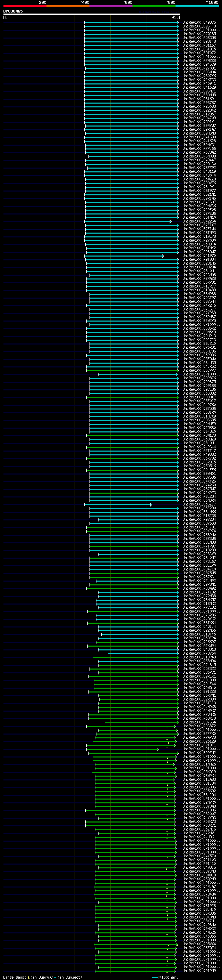Select hit label UniRef100_A2RAS8
Image resolution: width=222 pixels, height=980 pixels.
tap(199, 279)
